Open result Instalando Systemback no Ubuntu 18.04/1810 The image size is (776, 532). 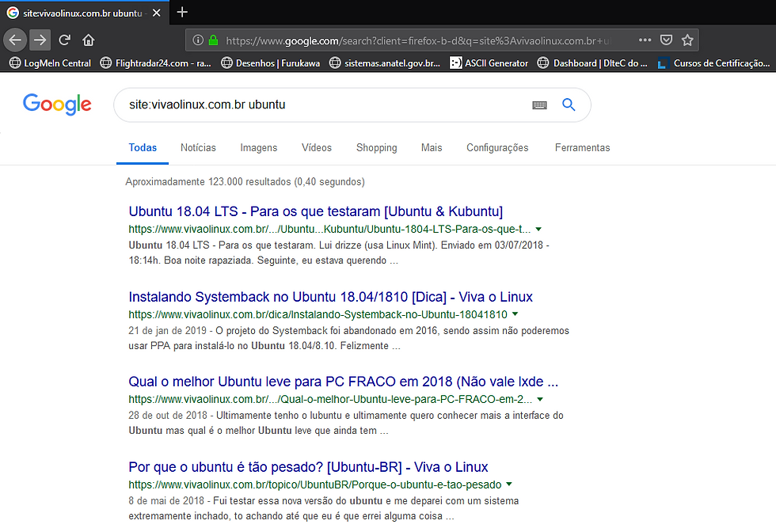pyautogui.click(x=330, y=297)
